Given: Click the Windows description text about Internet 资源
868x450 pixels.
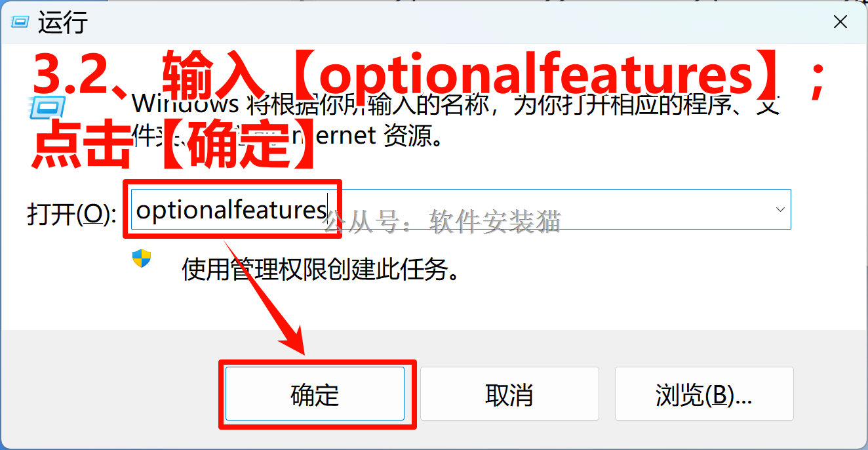Looking at the screenshot, I should [x=456, y=120].
